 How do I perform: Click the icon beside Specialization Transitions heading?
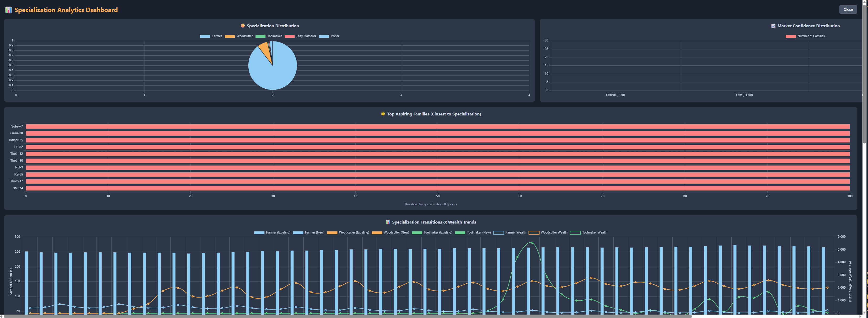click(x=388, y=222)
